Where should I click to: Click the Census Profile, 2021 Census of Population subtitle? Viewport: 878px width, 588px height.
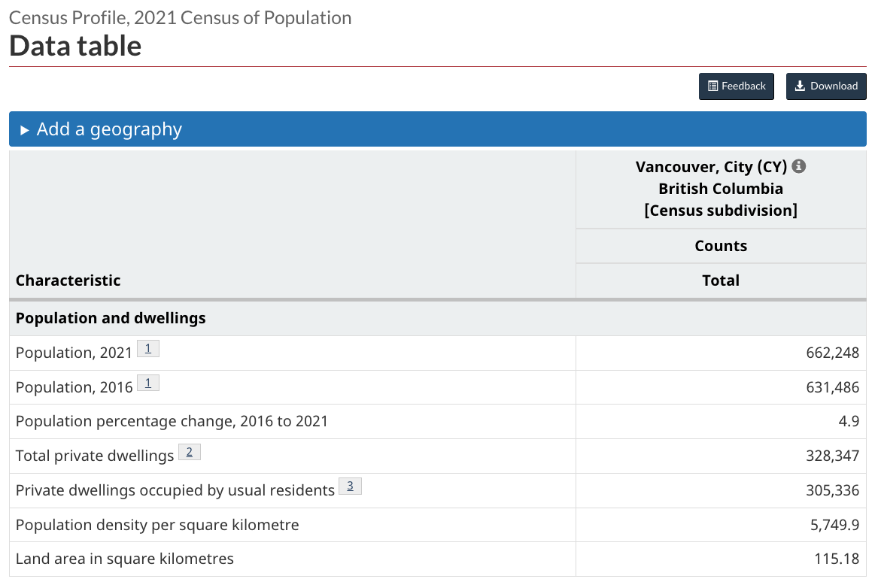click(181, 18)
